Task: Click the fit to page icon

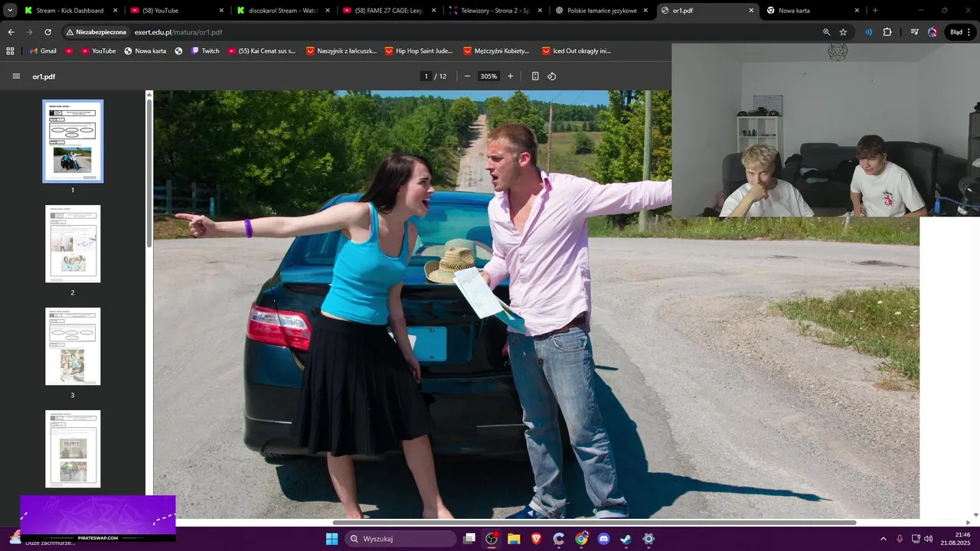Action: coord(535,77)
